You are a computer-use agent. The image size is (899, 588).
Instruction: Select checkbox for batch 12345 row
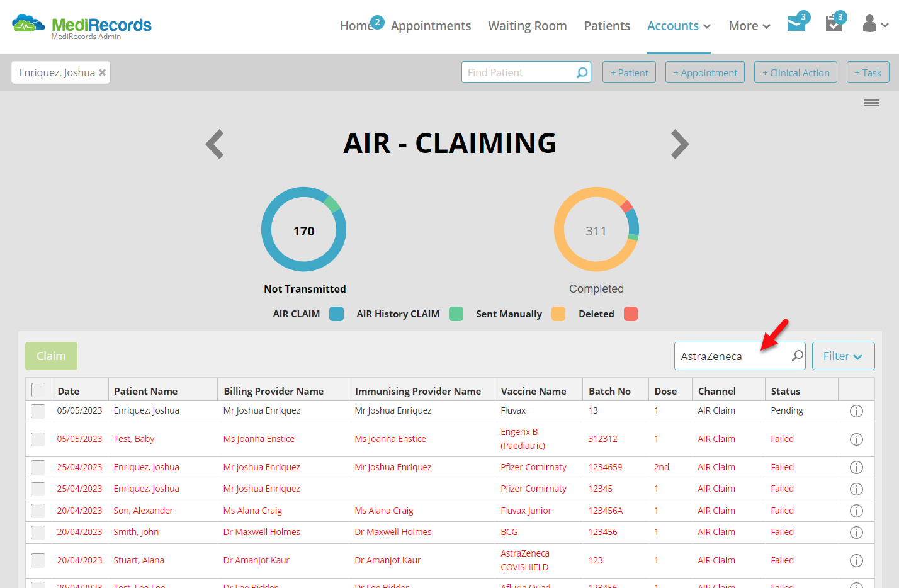click(38, 489)
